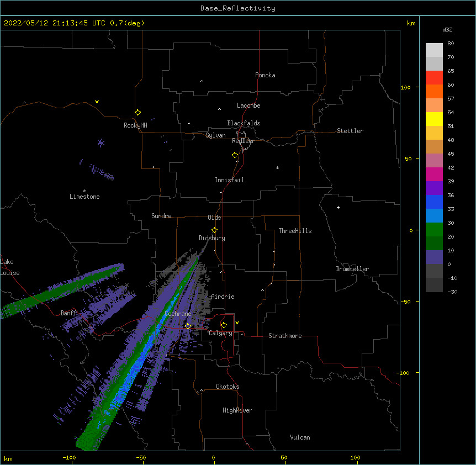Click the Louise map label
This screenshot has width=476, height=465.
(x=10, y=273)
